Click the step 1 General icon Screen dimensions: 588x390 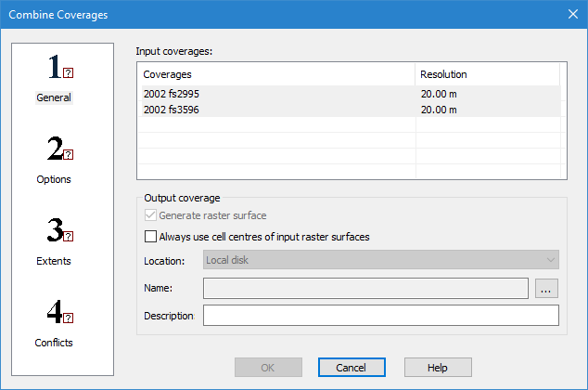click(x=59, y=68)
